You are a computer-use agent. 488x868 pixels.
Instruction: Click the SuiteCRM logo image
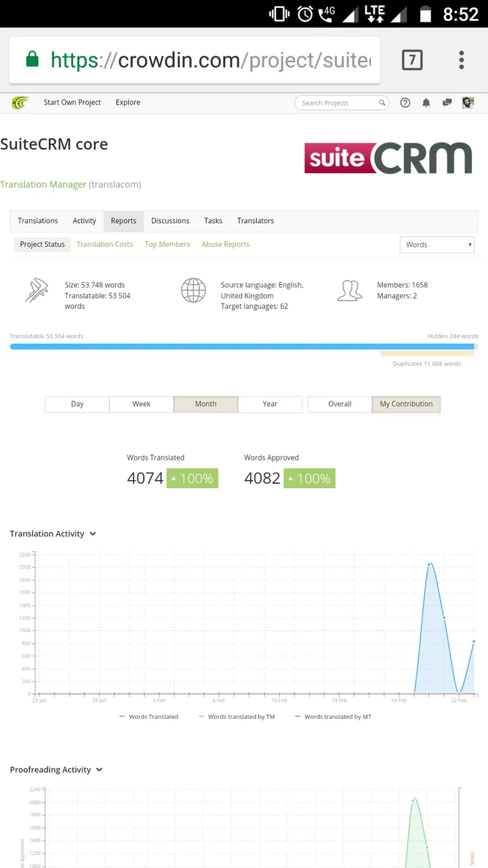pos(388,158)
